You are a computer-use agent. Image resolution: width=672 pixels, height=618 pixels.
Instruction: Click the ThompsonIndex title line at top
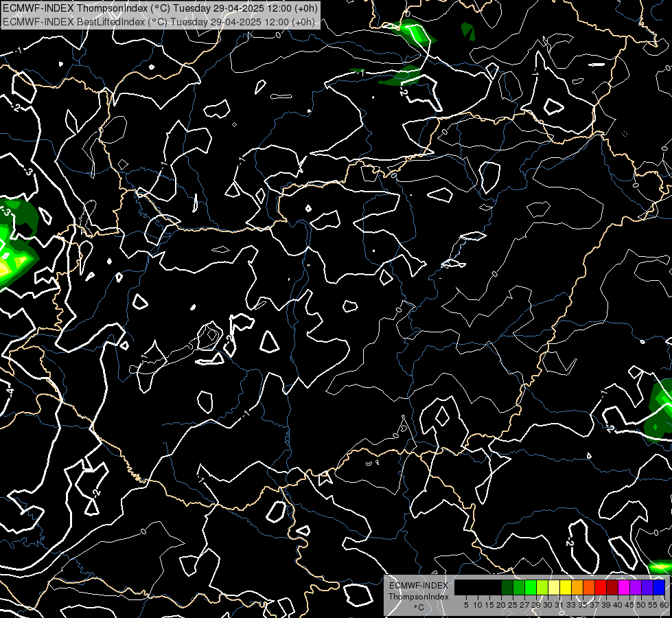tap(160, 8)
